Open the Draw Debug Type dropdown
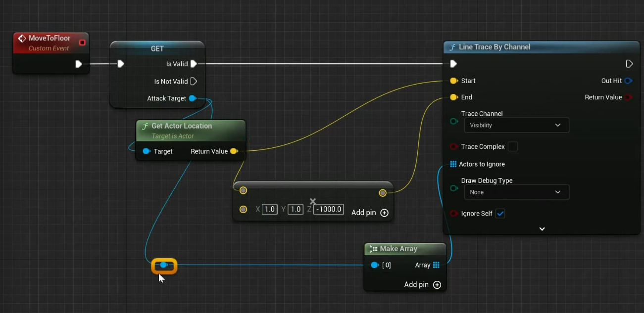The width and height of the screenshot is (644, 313). [516, 192]
